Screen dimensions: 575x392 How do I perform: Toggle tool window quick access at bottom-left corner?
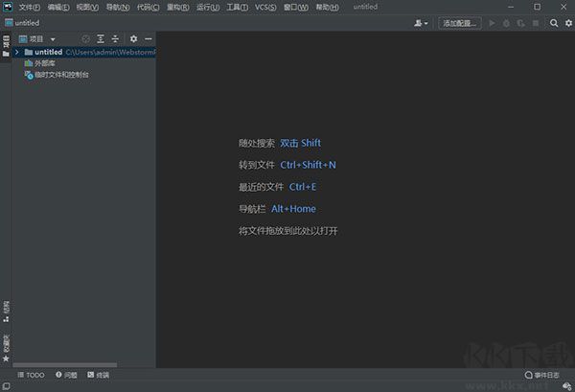pos(7,385)
